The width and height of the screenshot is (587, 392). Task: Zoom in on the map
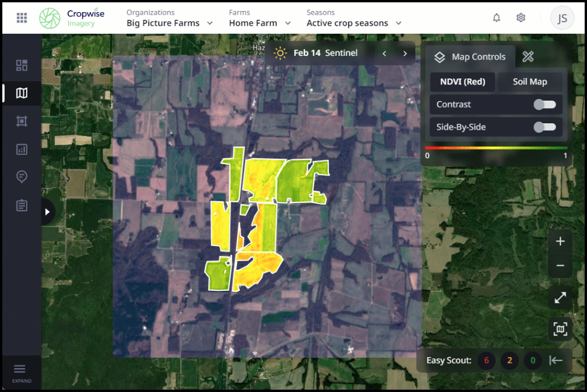(560, 241)
